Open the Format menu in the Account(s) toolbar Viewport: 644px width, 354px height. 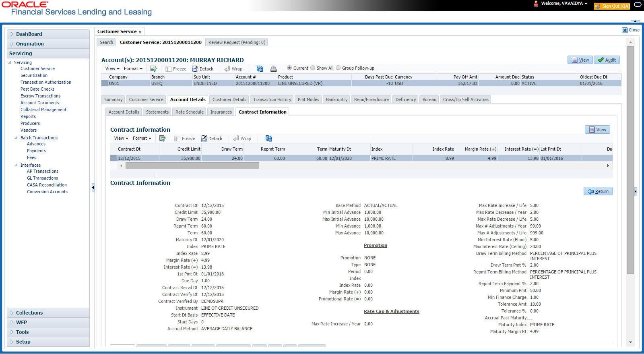pyautogui.click(x=133, y=69)
